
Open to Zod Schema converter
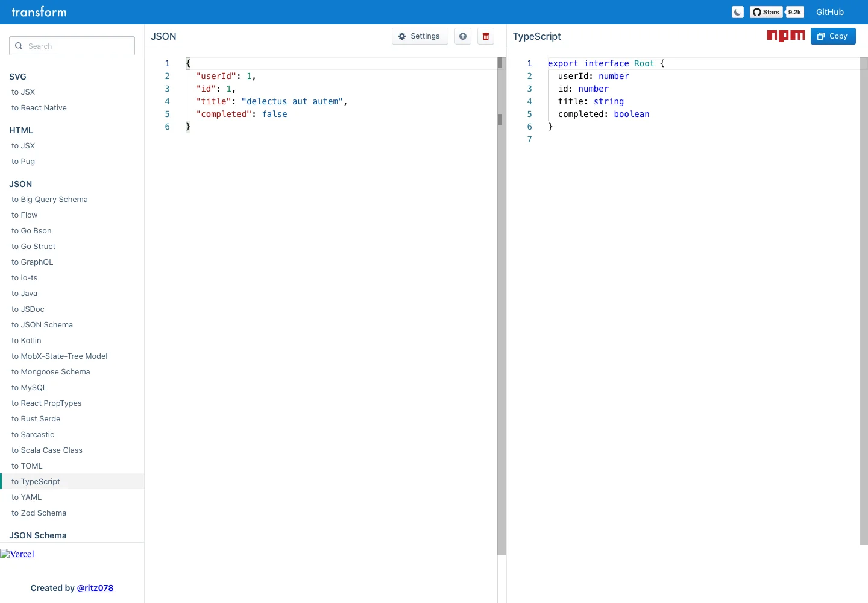[72, 513]
